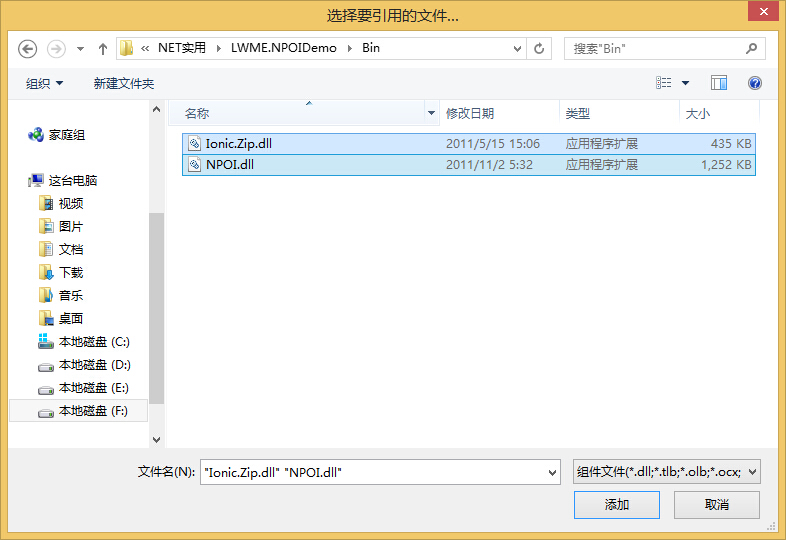Open address bar history dropdown
Image resolution: width=786 pixels, height=540 pixels.
(517, 49)
